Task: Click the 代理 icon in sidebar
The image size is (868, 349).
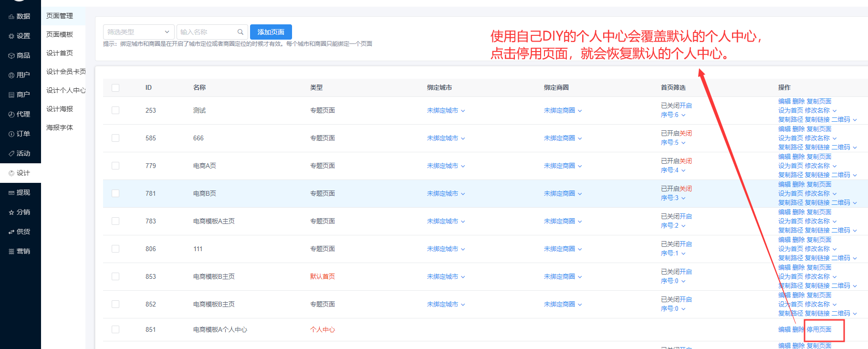Action: [x=11, y=115]
